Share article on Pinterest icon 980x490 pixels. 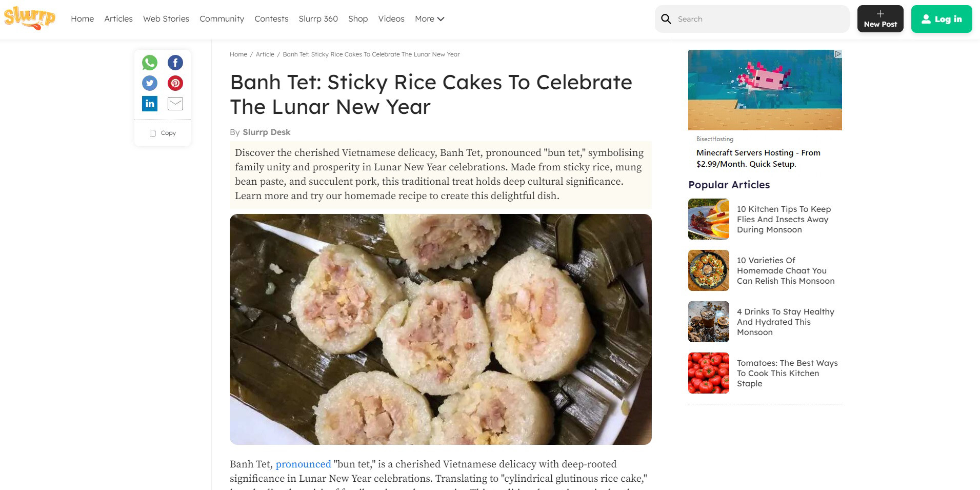pyautogui.click(x=175, y=83)
